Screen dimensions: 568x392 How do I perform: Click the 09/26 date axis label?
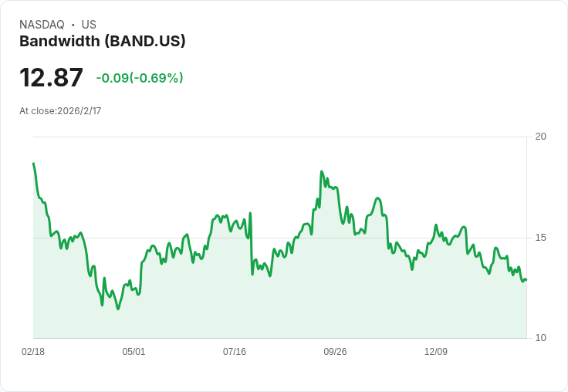[x=335, y=351]
